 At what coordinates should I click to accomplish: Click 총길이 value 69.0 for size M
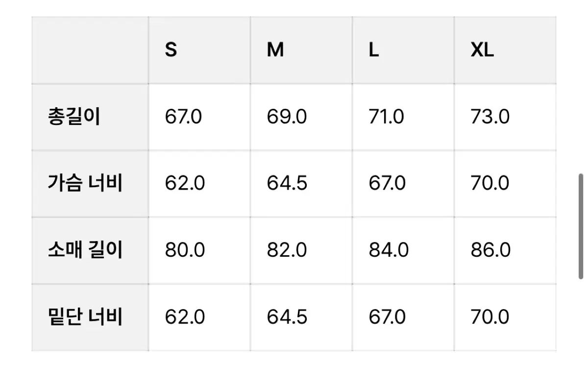coord(287,117)
